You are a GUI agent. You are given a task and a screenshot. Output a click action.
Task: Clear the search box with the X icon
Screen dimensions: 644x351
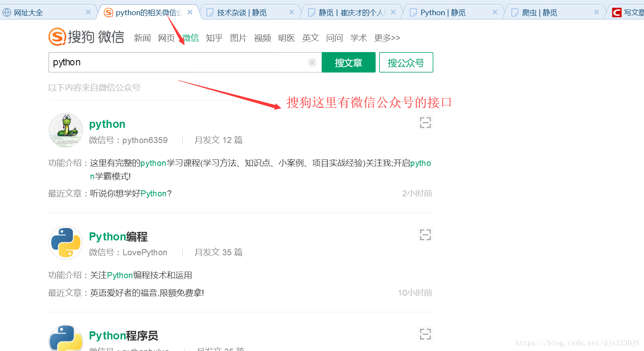(x=312, y=62)
